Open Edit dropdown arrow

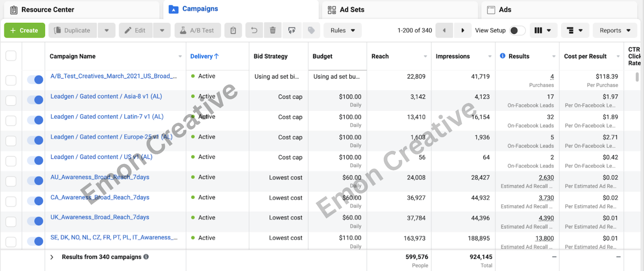click(x=162, y=31)
